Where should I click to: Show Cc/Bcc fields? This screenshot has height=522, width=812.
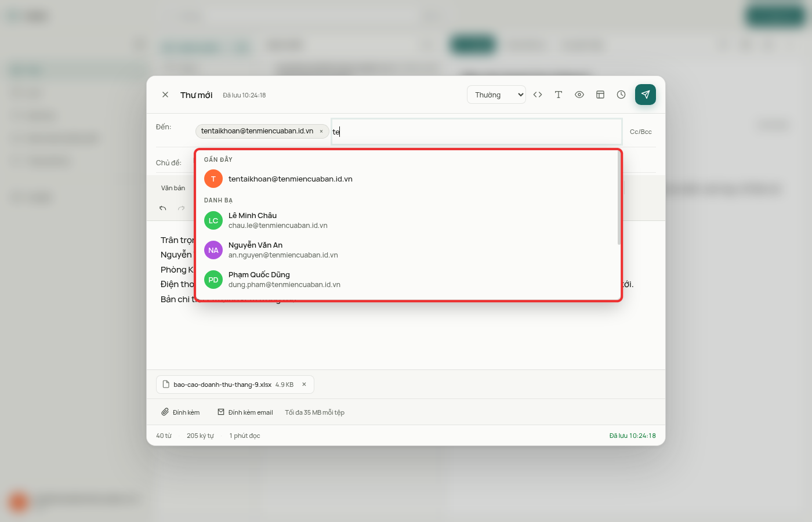point(641,132)
